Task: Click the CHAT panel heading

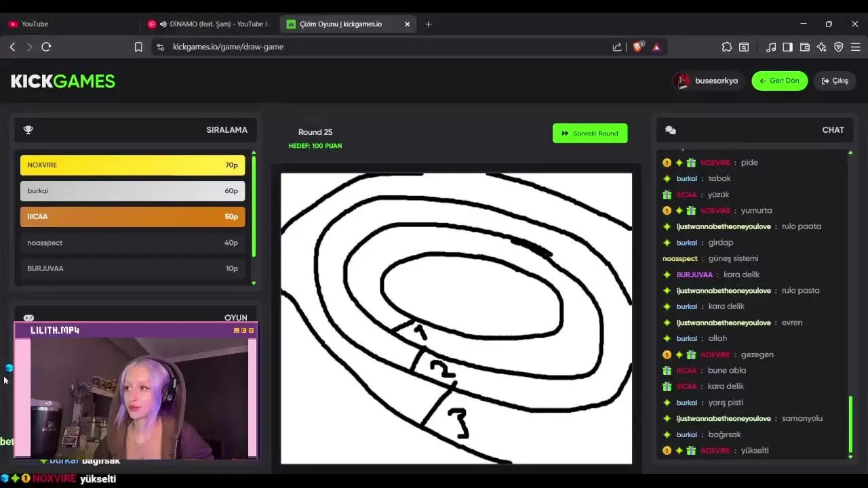Action: coord(833,129)
